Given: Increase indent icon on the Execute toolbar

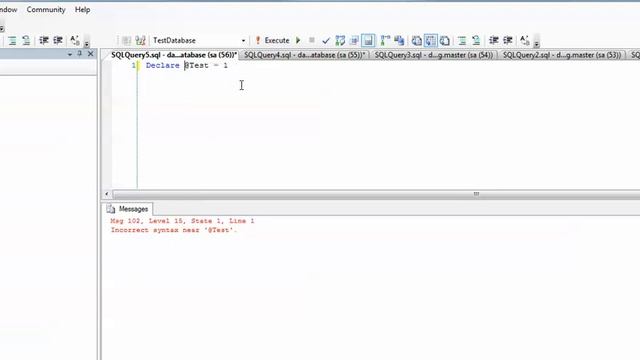Looking at the screenshot, I should pyautogui.click(x=508, y=40).
